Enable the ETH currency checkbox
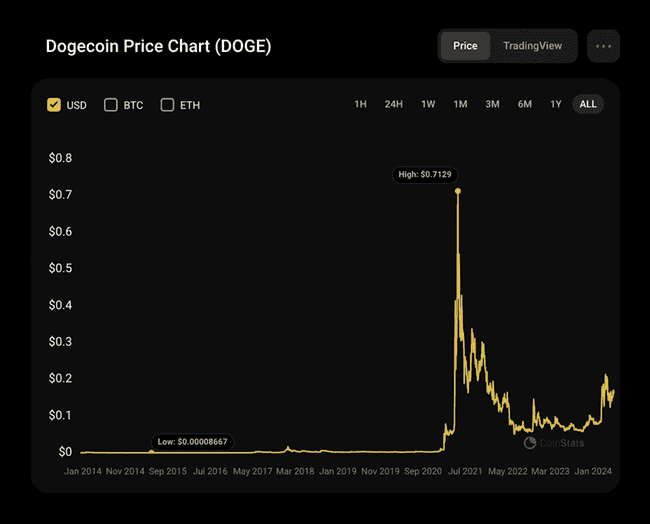 [167, 104]
